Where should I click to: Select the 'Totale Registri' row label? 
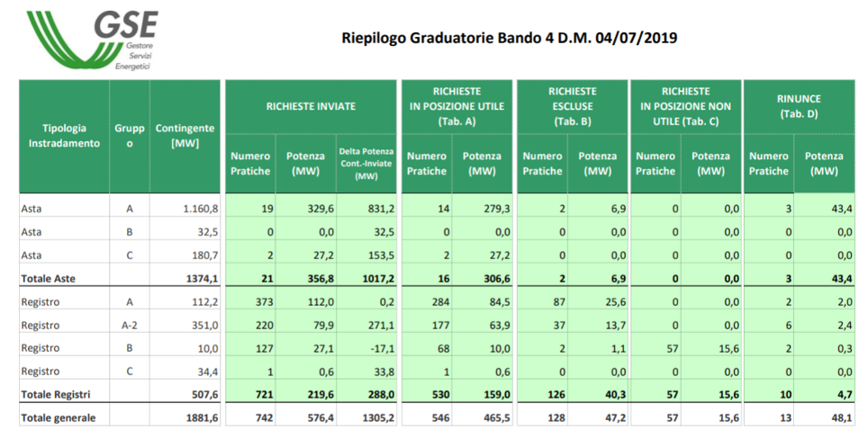tap(56, 394)
